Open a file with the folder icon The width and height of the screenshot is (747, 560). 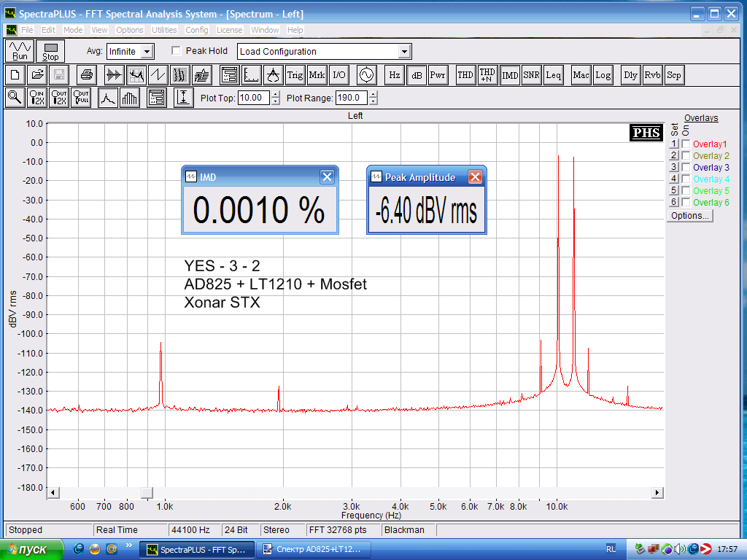(x=37, y=74)
